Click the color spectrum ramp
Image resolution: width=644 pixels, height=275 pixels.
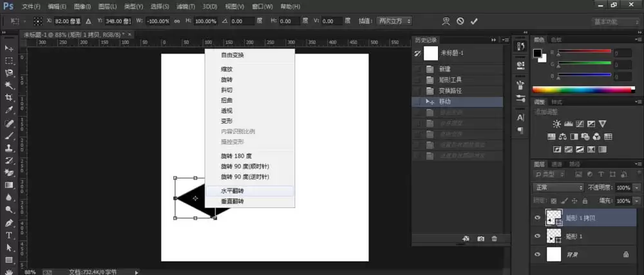click(x=583, y=90)
